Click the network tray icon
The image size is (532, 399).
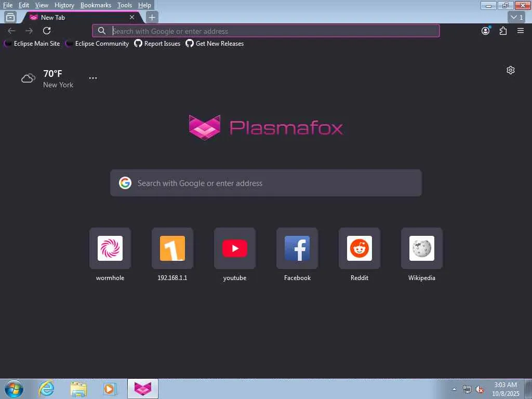(467, 390)
